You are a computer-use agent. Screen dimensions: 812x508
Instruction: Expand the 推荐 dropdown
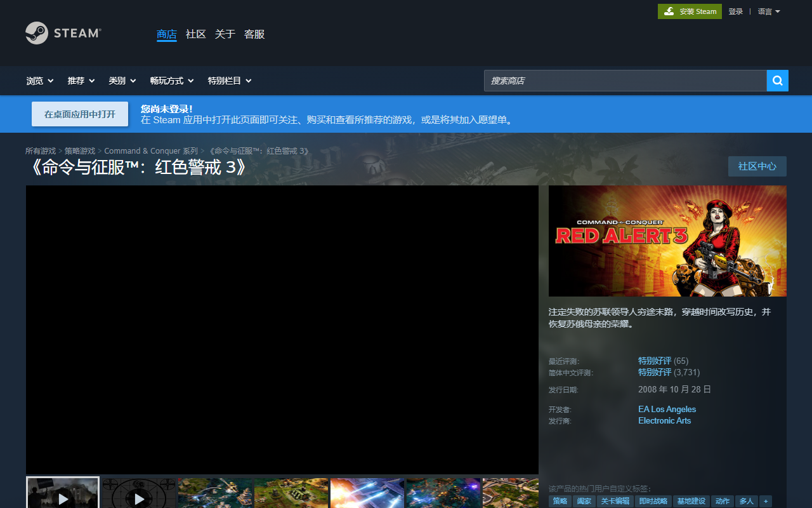click(81, 81)
